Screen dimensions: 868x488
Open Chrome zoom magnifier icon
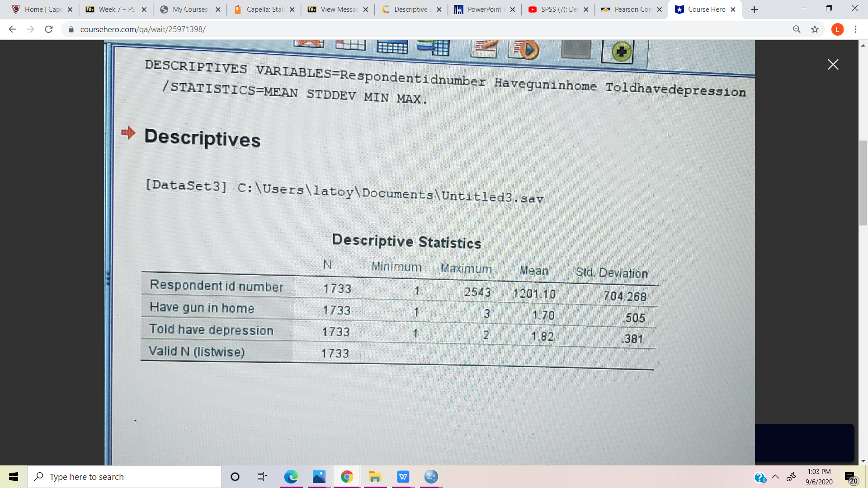coord(797,29)
